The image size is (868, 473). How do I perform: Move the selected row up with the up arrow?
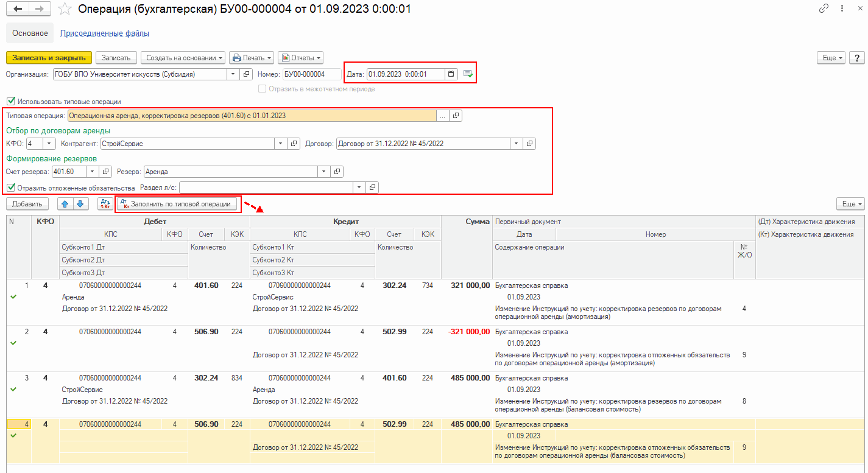[x=65, y=204]
